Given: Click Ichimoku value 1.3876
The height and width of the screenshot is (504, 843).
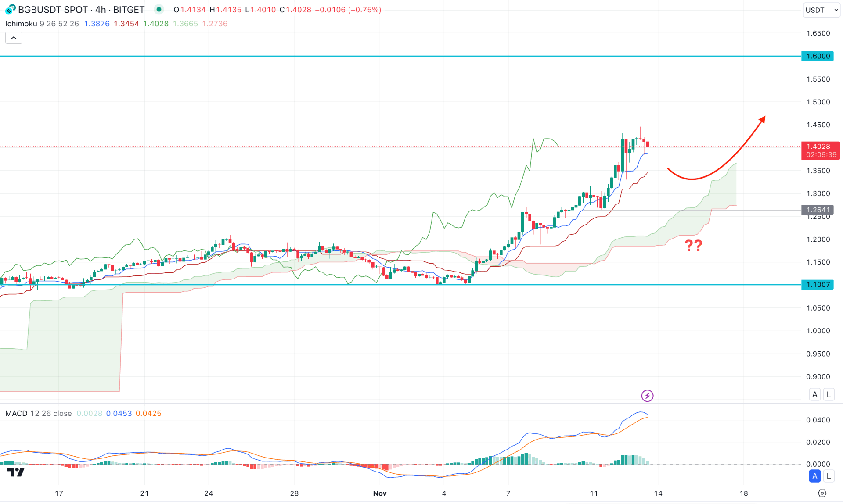Looking at the screenshot, I should (97, 24).
